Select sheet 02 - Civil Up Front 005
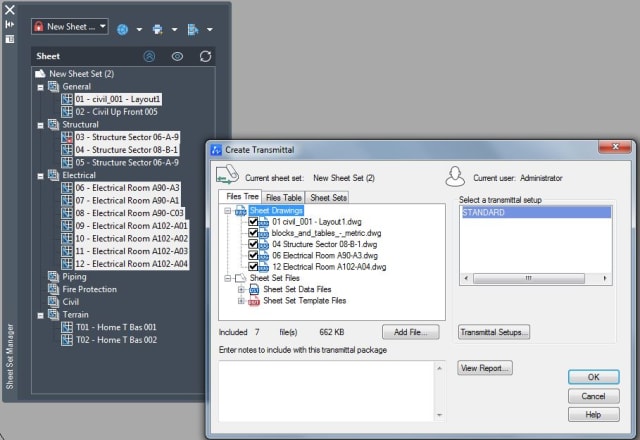640x440 pixels. pyautogui.click(x=116, y=112)
